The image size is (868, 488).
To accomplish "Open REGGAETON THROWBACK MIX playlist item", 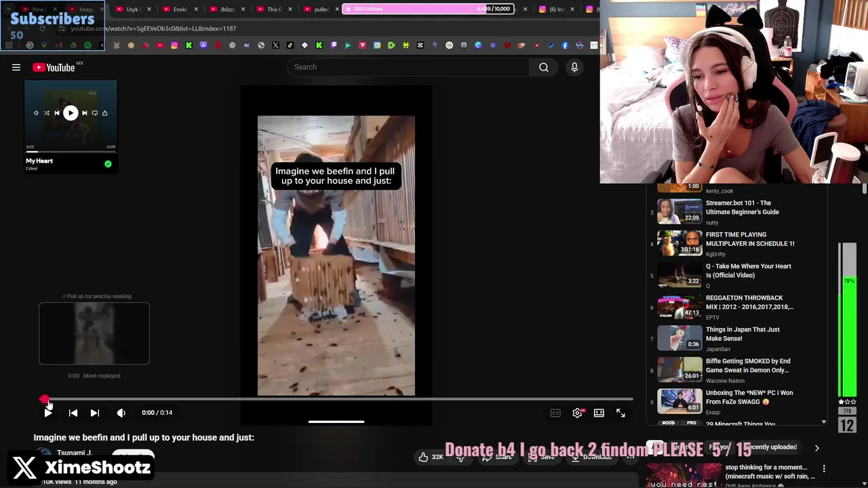I will (x=749, y=302).
